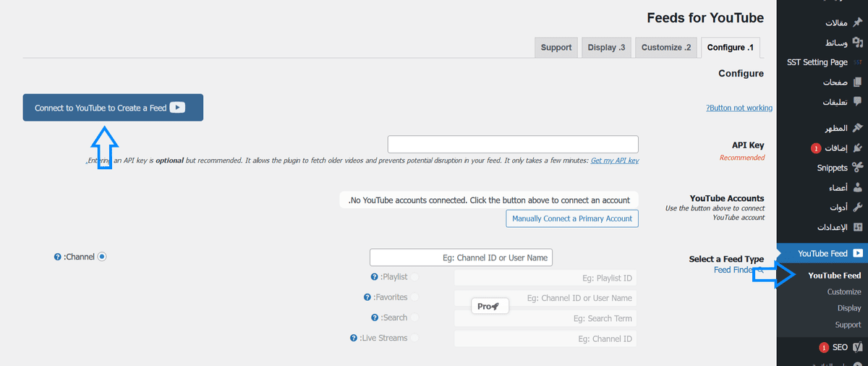Go to the Support tab
The width and height of the screenshot is (868, 366).
click(x=556, y=48)
